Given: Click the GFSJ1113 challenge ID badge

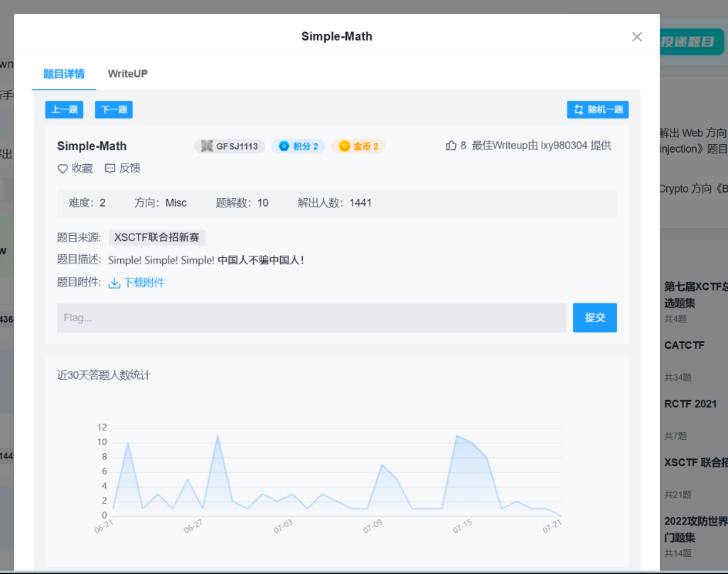Looking at the screenshot, I should [230, 146].
